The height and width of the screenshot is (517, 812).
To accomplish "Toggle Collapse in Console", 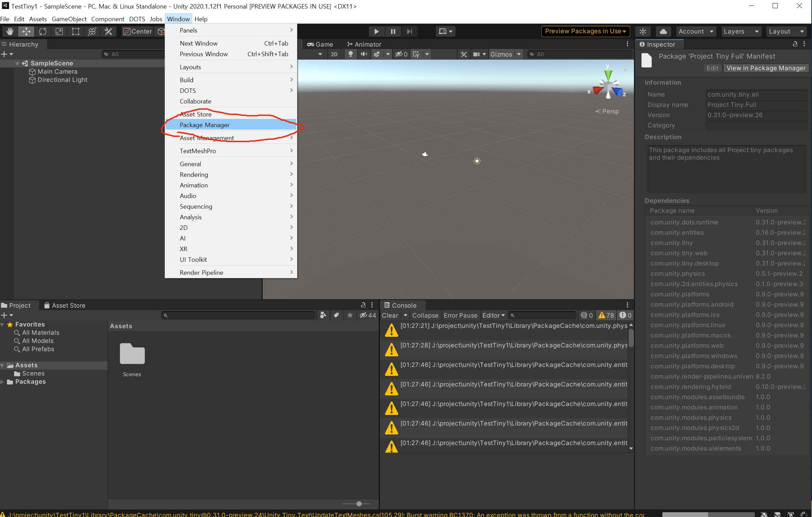I will click(x=425, y=315).
